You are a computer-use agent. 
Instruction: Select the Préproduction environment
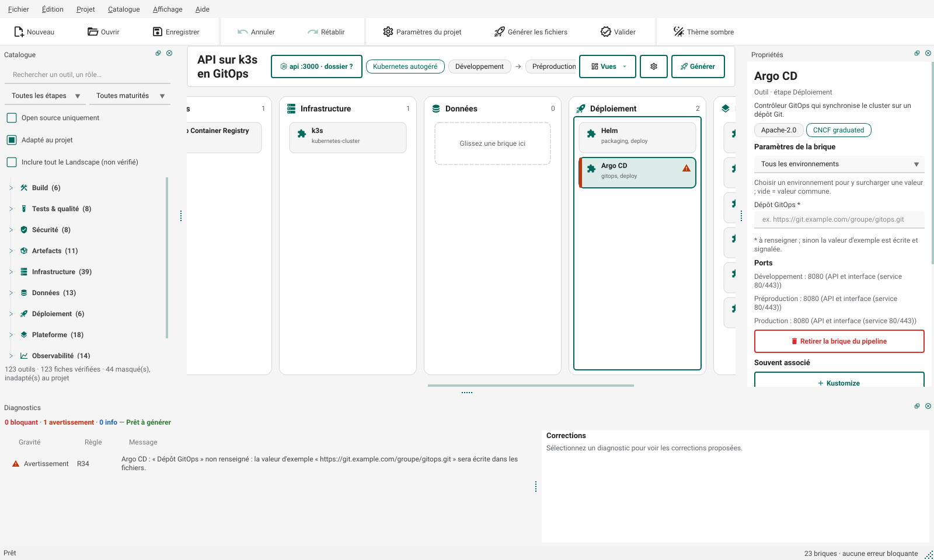pyautogui.click(x=552, y=66)
